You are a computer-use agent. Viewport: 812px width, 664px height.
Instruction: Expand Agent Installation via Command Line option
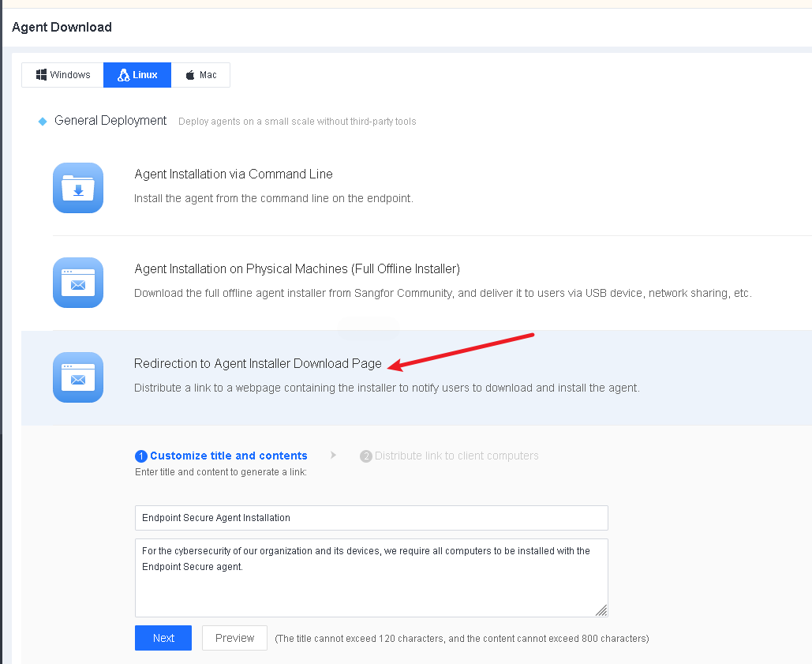(234, 174)
